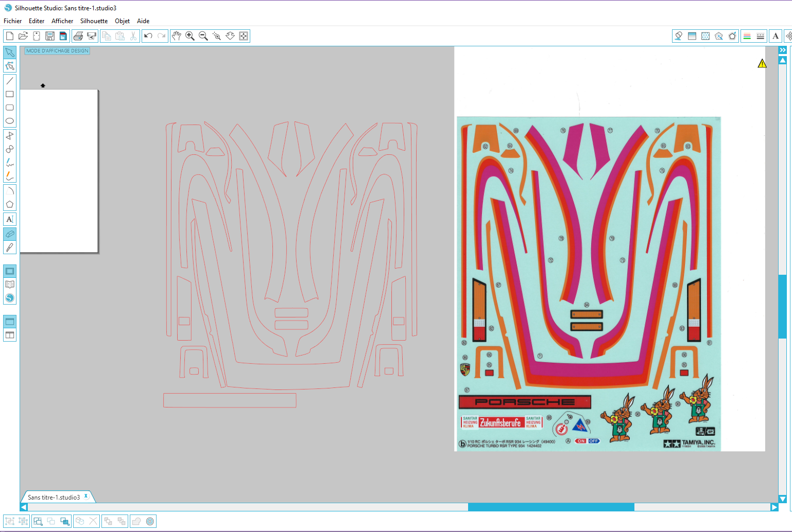Image resolution: width=792 pixels, height=532 pixels.
Task: Click the Undo arrow
Action: (148, 36)
